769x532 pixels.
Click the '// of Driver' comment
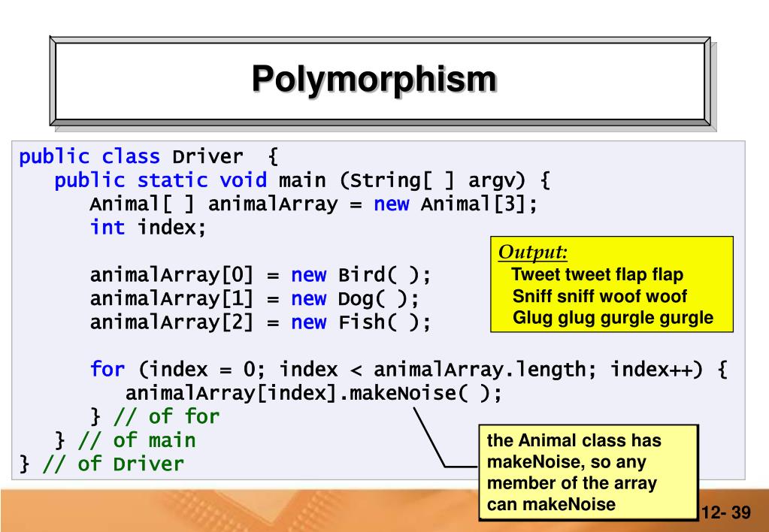tap(114, 464)
